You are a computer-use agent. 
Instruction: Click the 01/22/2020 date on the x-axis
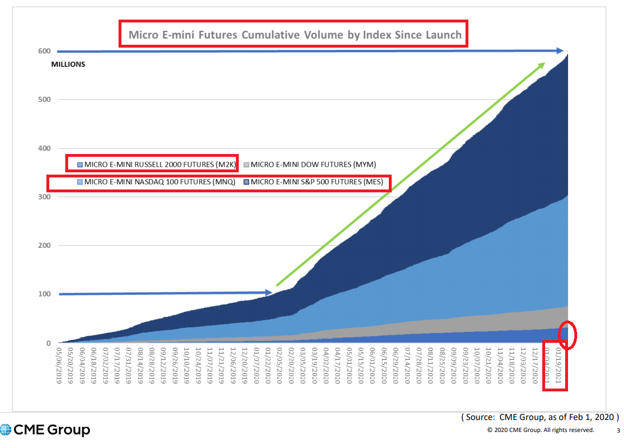click(267, 366)
